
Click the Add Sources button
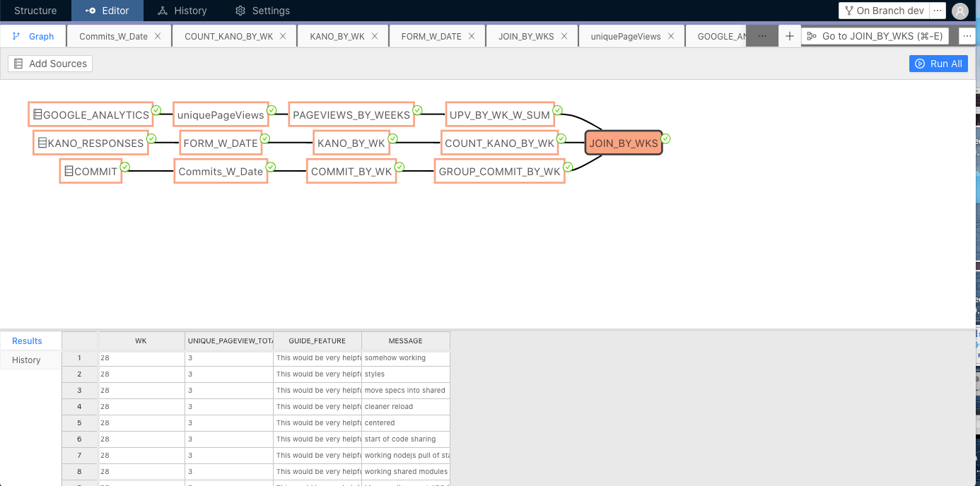click(50, 63)
